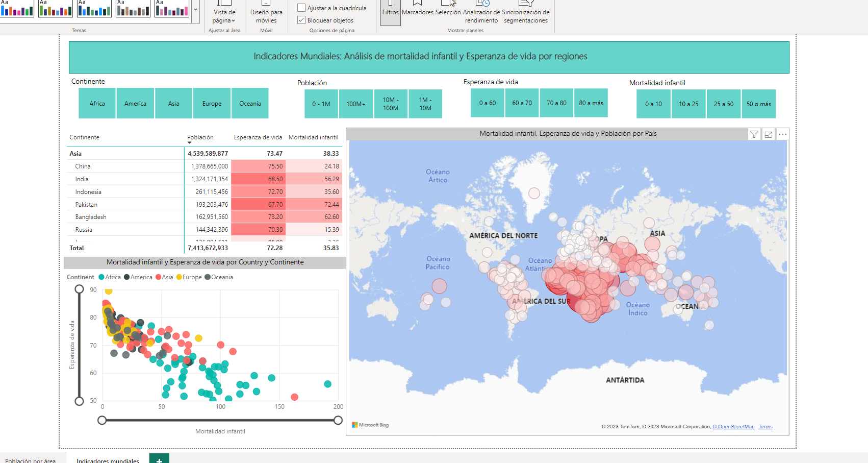This screenshot has width=868, height=463.
Task: Toggle the Africa continent slicer
Action: coord(97,104)
